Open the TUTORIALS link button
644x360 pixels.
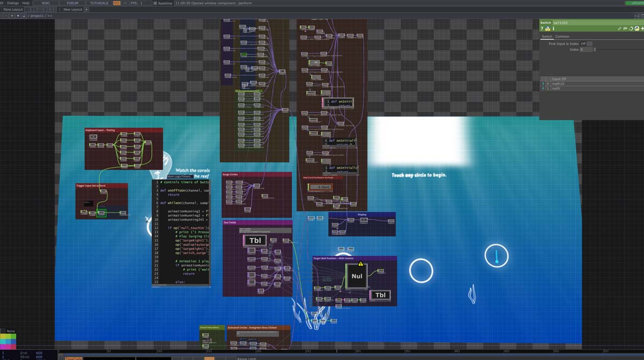click(x=99, y=3)
